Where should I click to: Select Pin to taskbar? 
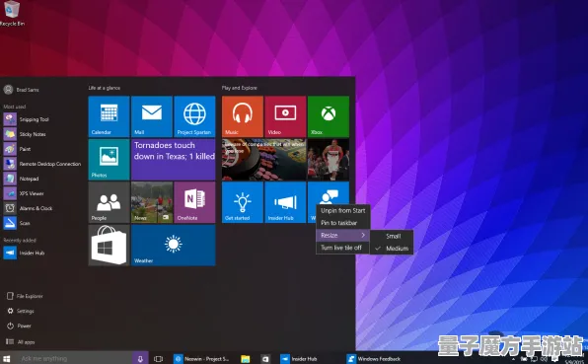342,223
